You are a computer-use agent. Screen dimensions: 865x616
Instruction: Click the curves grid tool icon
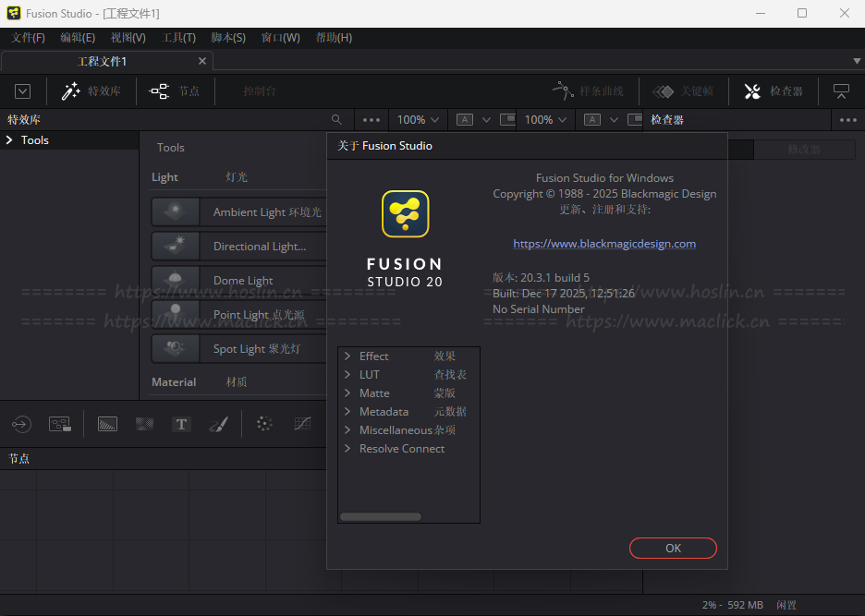[x=302, y=424]
